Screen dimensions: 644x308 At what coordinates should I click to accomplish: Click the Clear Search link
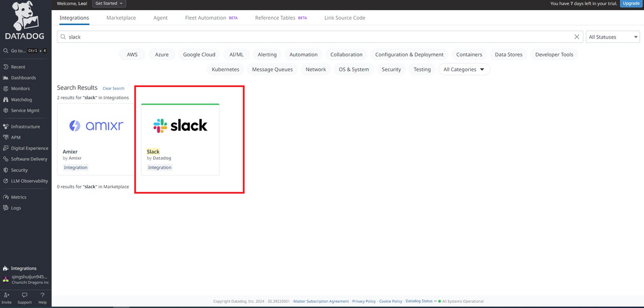click(x=113, y=89)
